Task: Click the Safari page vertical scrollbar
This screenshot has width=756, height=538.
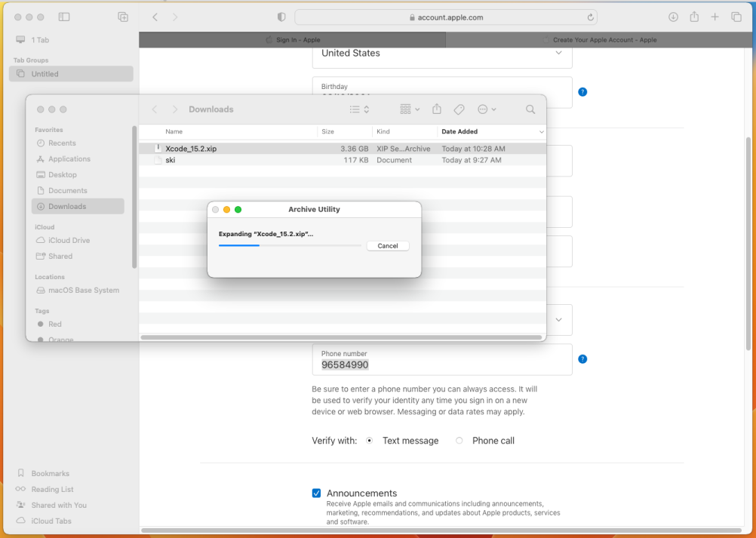Action: tap(748, 244)
